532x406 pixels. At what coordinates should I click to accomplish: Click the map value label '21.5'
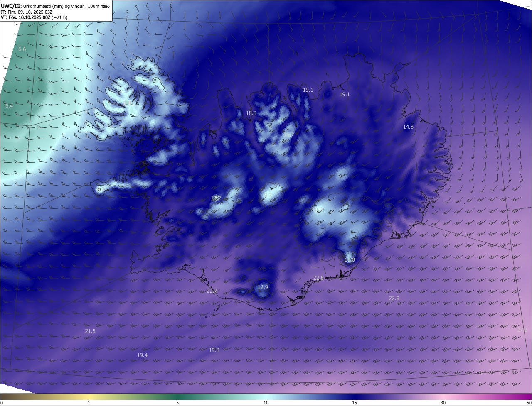point(90,331)
